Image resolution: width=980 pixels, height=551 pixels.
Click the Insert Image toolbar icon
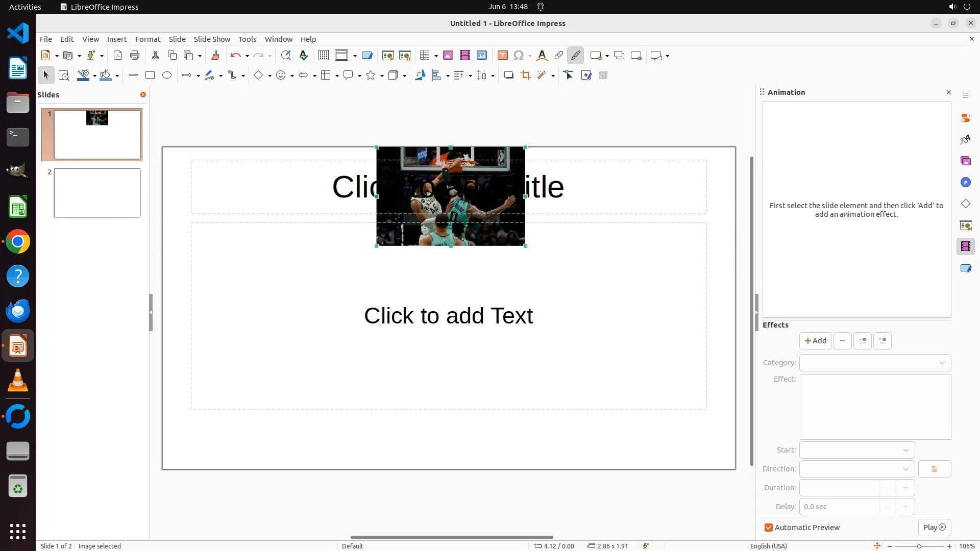448,56
